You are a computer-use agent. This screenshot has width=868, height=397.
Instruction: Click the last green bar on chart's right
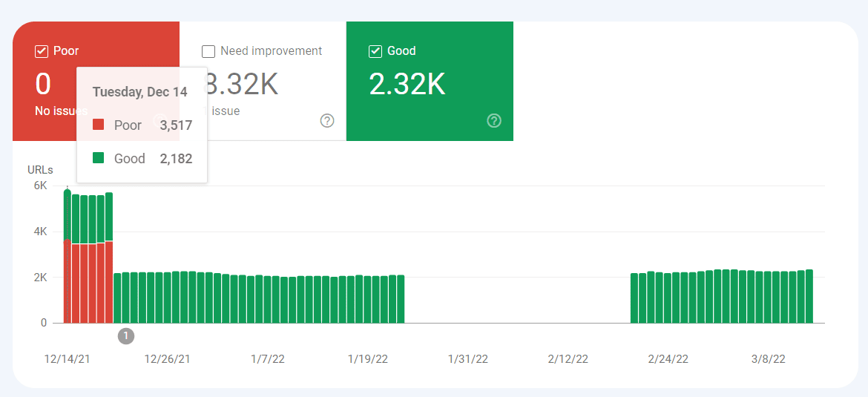pos(809,297)
